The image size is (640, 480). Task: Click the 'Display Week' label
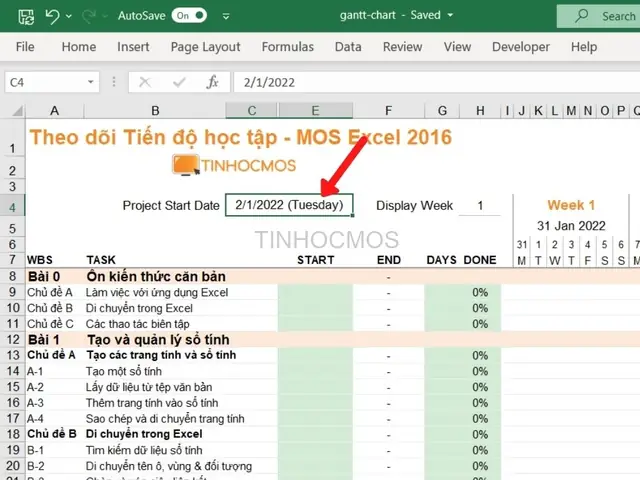[x=414, y=205]
